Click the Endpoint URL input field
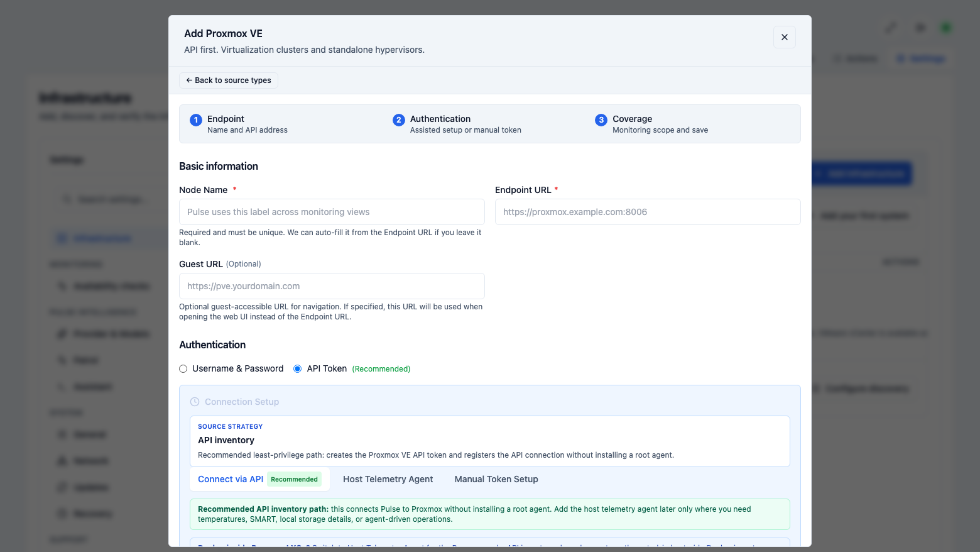980x552 pixels. 648,212
